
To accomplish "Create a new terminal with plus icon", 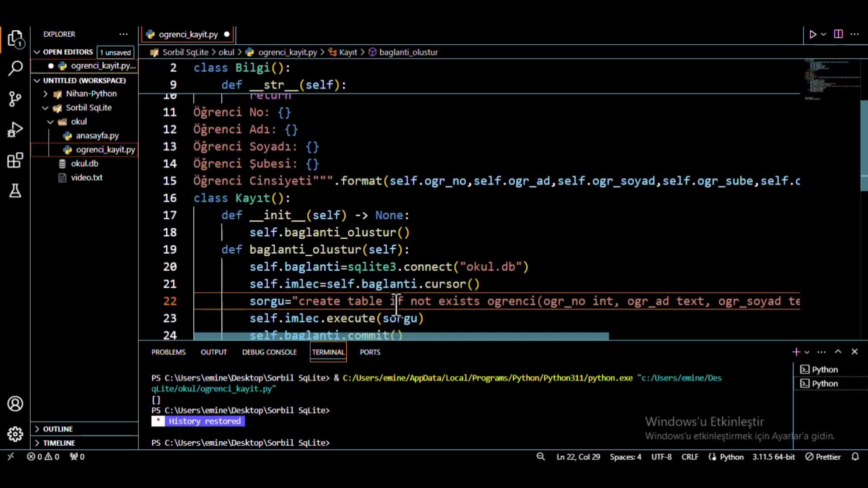I will pos(796,352).
